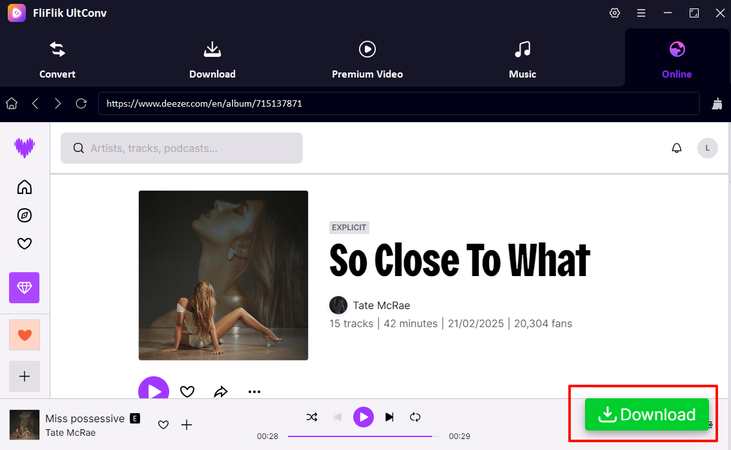The image size is (731, 450).
Task: Go to Deezer Home in sidebar
Action: [x=24, y=187]
